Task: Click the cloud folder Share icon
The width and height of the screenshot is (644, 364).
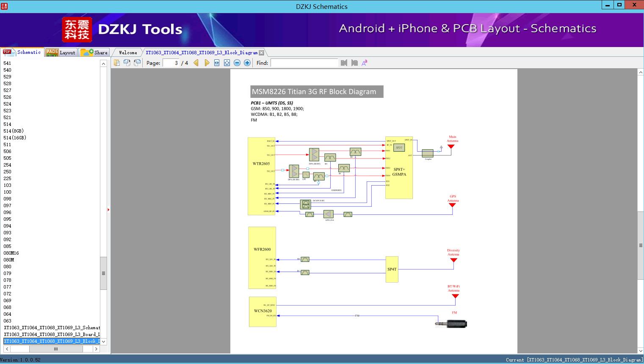Action: (x=87, y=53)
